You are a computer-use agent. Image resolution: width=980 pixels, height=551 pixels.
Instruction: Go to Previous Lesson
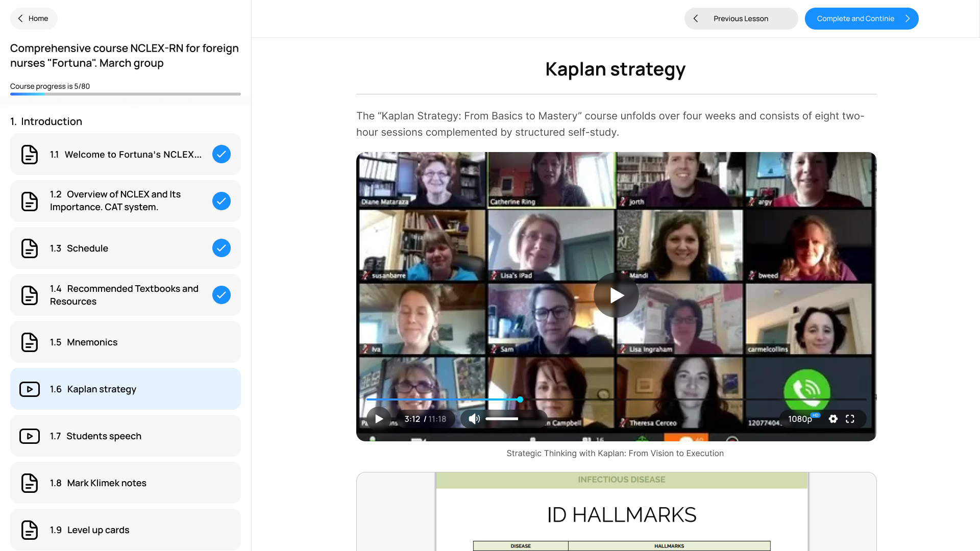pos(741,18)
